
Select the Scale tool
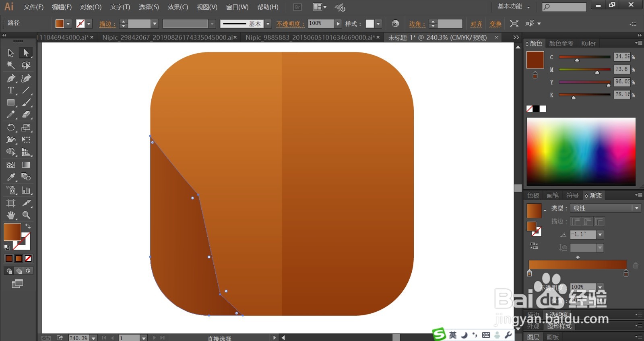(26, 128)
